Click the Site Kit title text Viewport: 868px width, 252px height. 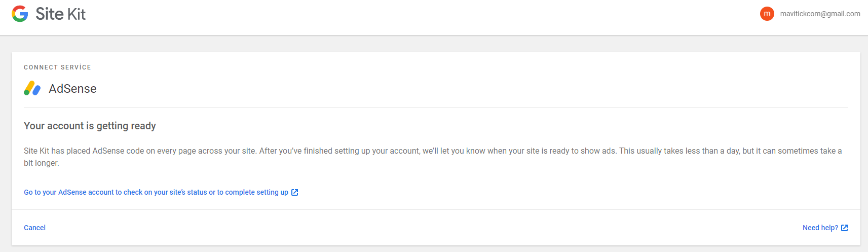(x=60, y=14)
